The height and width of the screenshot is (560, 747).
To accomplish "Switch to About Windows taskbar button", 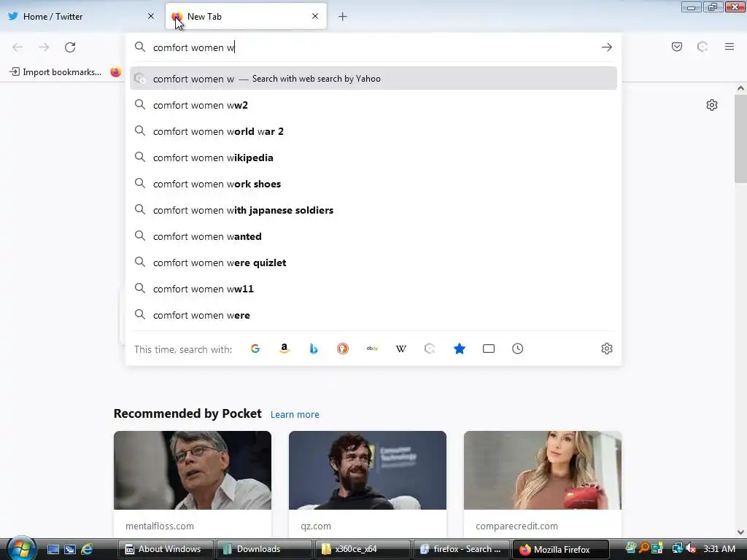I will tap(166, 549).
